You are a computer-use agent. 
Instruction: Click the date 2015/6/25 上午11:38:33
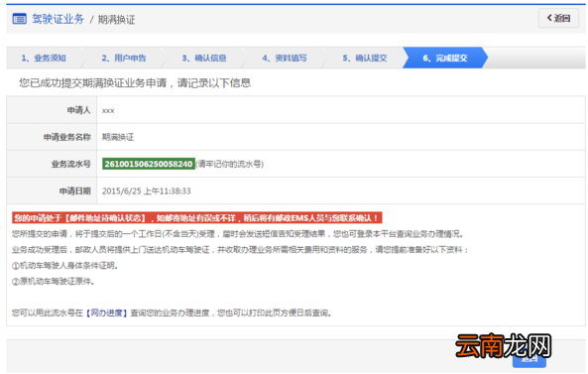click(146, 190)
